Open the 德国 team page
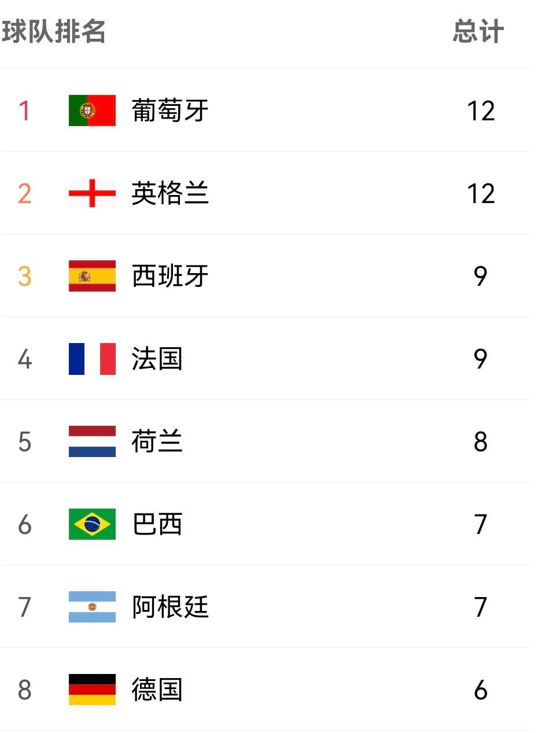Screen dimensions: 560x733 [156, 690]
